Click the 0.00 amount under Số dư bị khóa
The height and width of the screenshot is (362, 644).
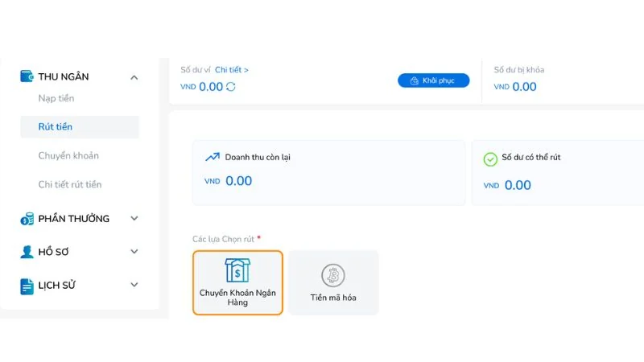[x=525, y=87]
